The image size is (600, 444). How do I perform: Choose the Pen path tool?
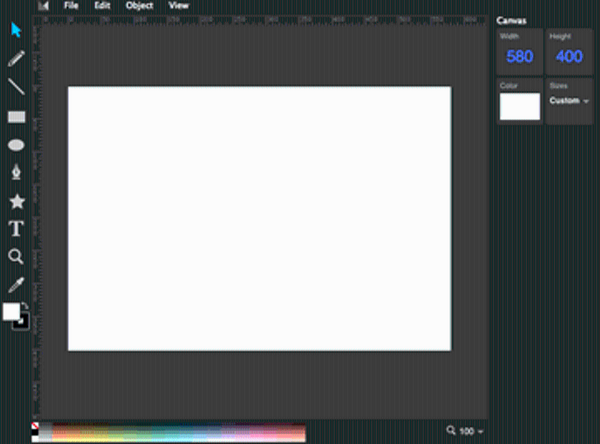coord(16,172)
